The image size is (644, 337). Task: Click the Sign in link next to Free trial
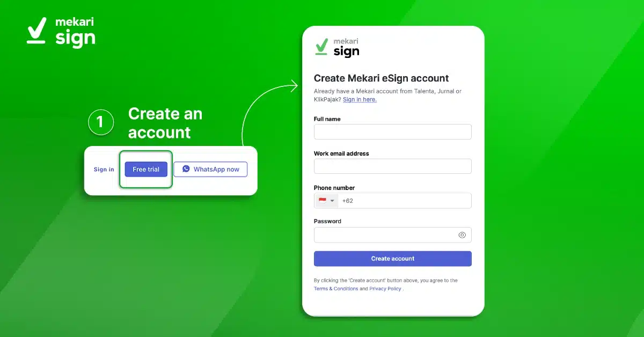point(104,170)
